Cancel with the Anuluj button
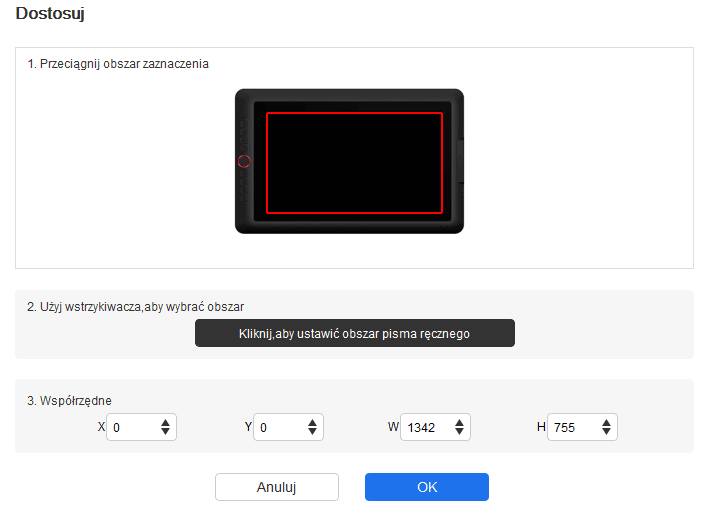 [x=277, y=487]
